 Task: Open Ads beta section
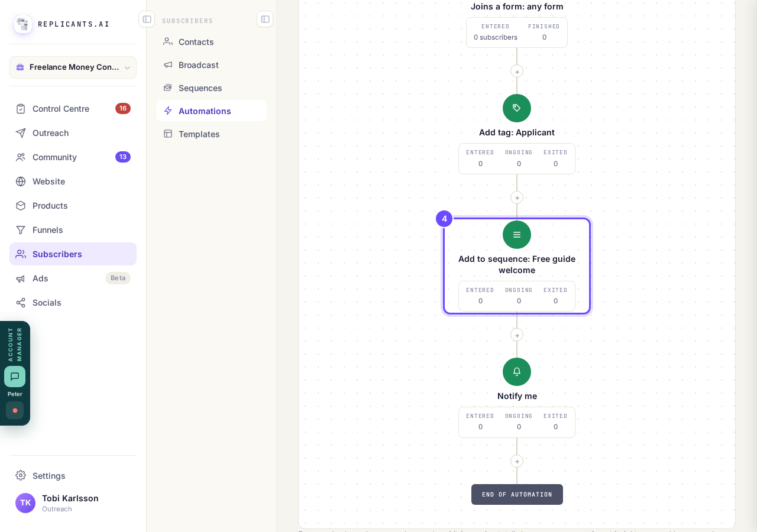point(73,278)
